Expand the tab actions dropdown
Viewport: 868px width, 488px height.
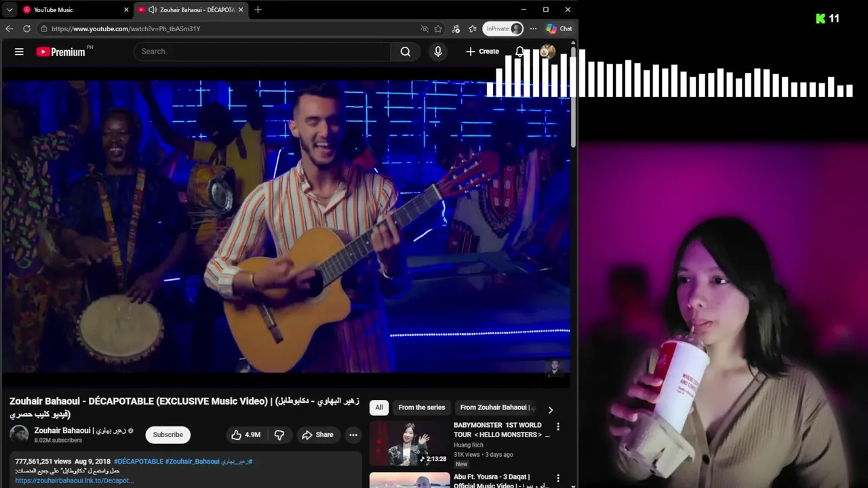[x=9, y=9]
